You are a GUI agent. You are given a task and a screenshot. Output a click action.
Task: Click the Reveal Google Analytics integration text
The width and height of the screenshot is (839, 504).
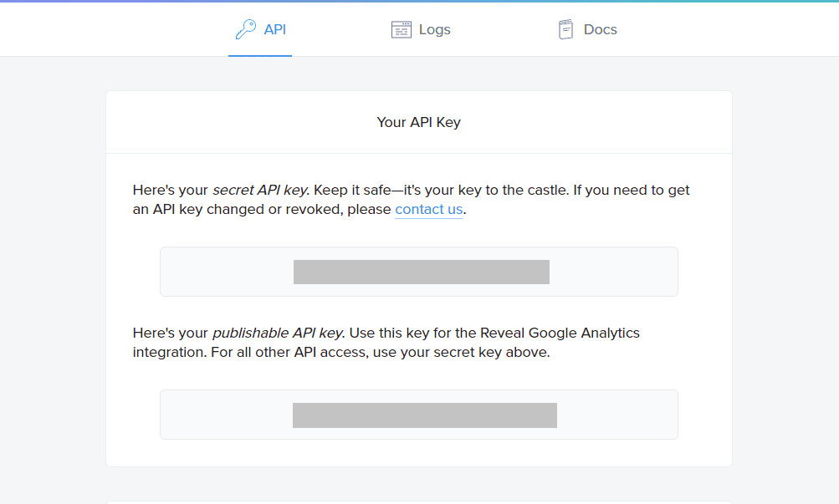pyautogui.click(x=560, y=333)
